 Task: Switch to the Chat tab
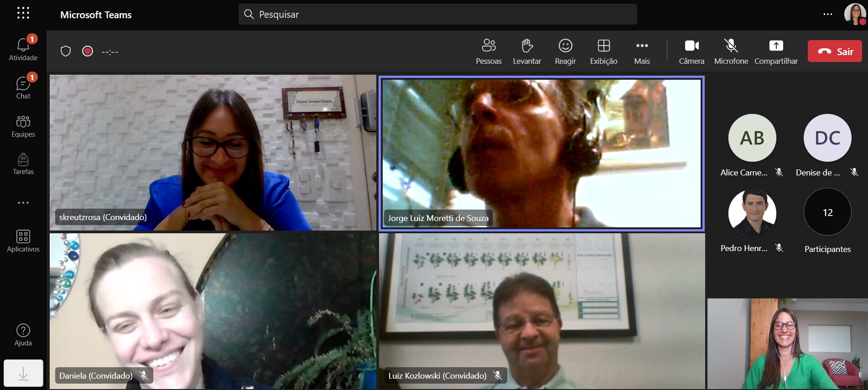[23, 87]
